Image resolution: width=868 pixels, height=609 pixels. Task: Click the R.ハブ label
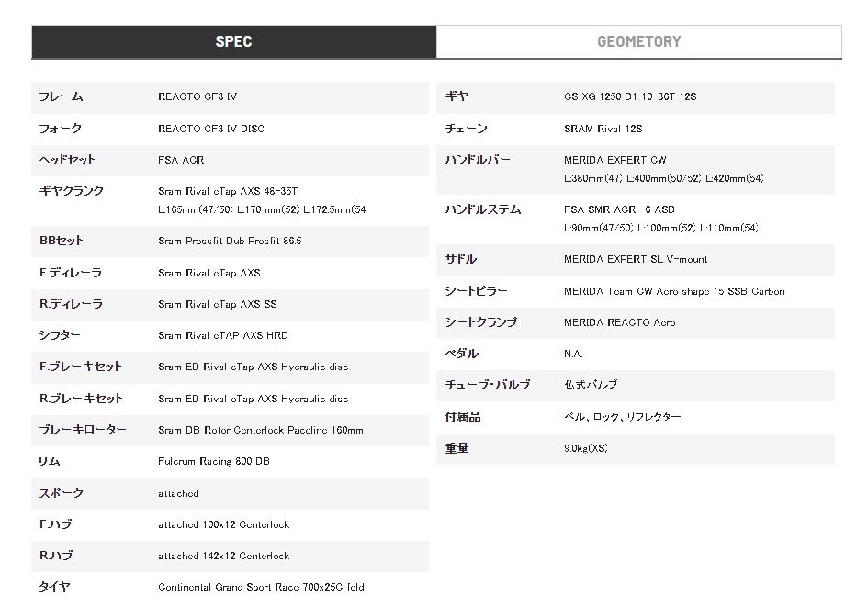pyautogui.click(x=56, y=556)
